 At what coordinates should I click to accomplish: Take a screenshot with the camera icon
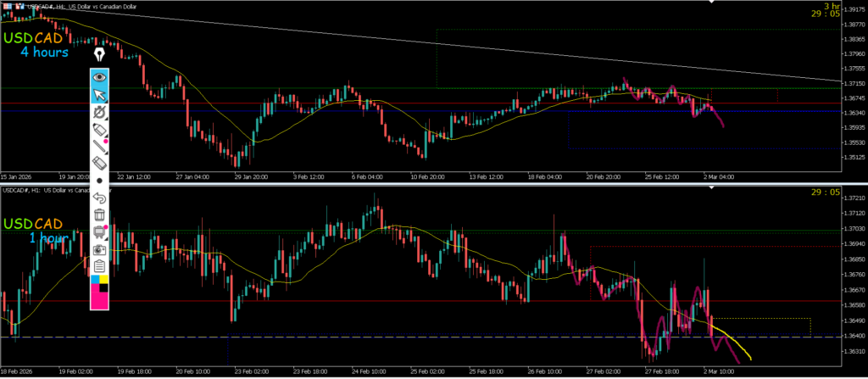(100, 249)
